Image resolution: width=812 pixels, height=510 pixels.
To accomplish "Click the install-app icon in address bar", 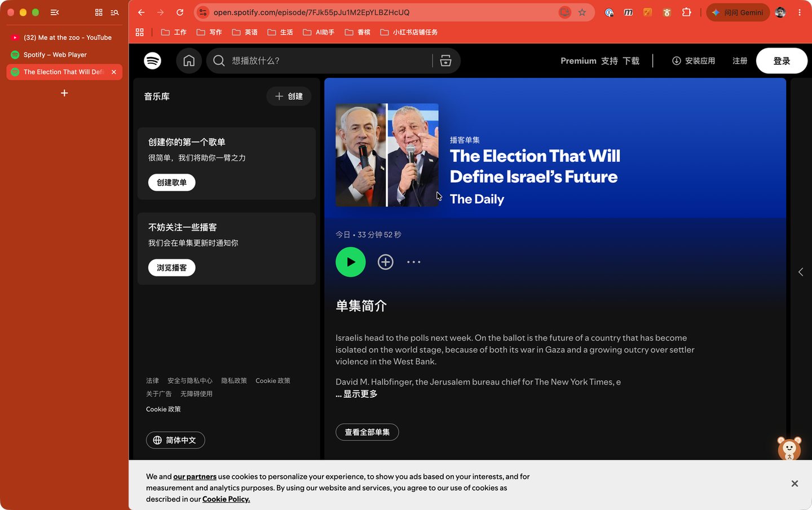I will (564, 12).
